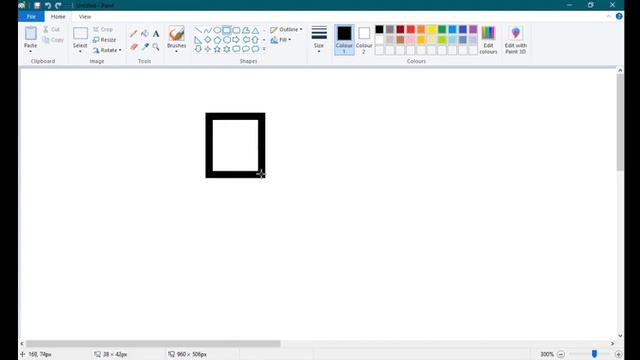
Task: Click the Select rectangle button
Action: [x=80, y=34]
